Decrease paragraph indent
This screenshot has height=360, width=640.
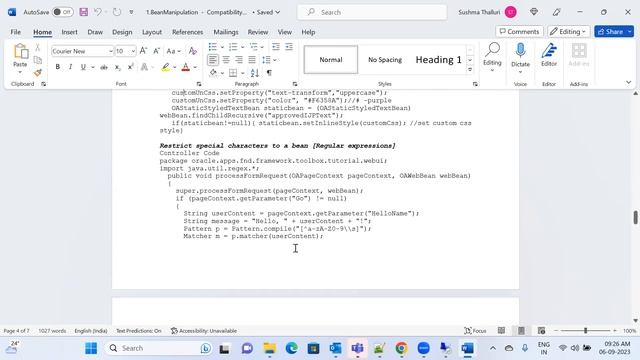[276, 47]
